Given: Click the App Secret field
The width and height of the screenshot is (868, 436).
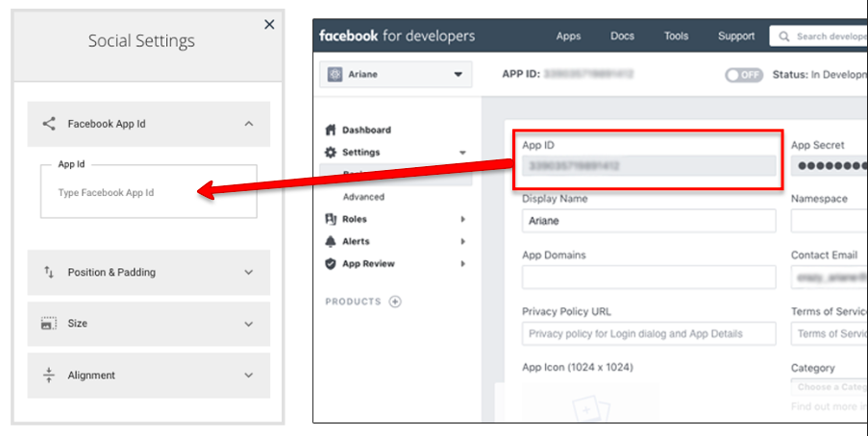Looking at the screenshot, I should click(830, 166).
